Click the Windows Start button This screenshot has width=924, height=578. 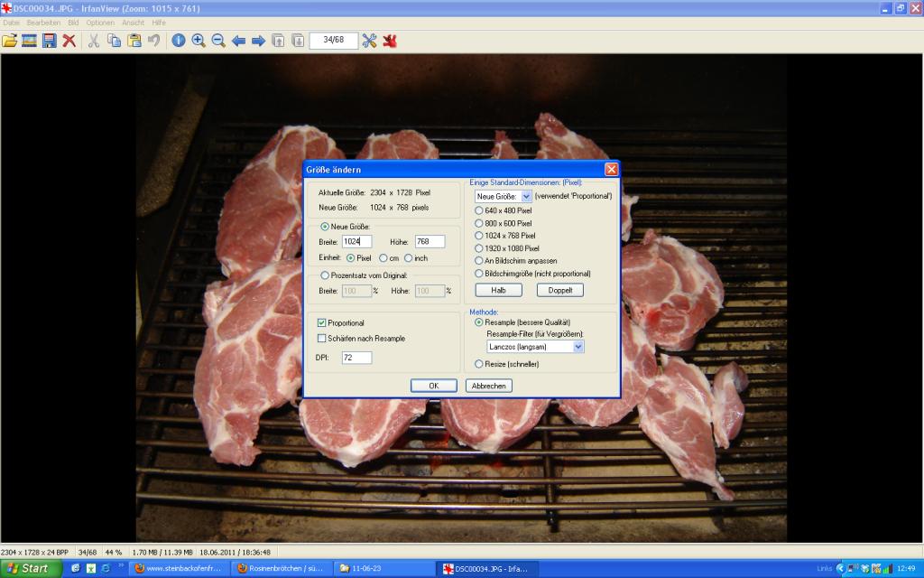[x=30, y=568]
